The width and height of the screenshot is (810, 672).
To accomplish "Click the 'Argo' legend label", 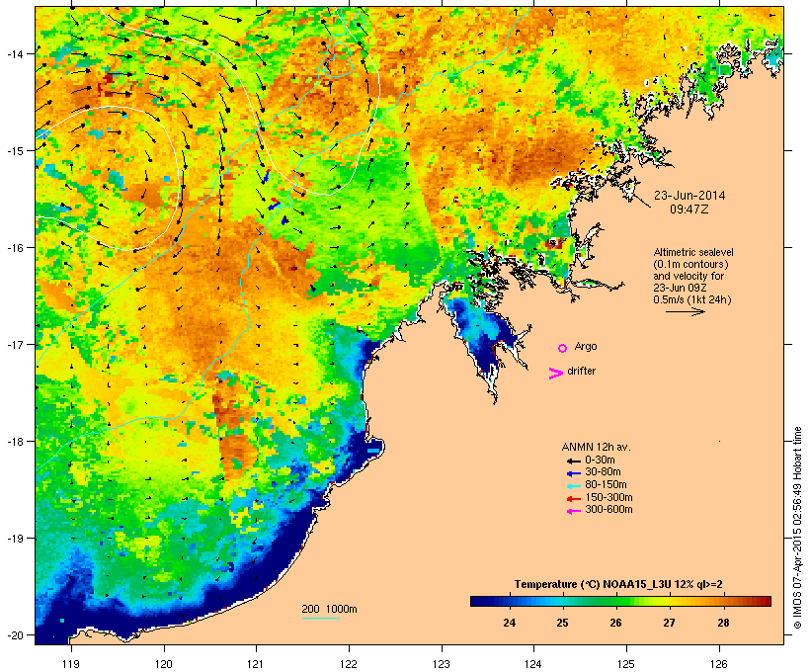I will 586,347.
